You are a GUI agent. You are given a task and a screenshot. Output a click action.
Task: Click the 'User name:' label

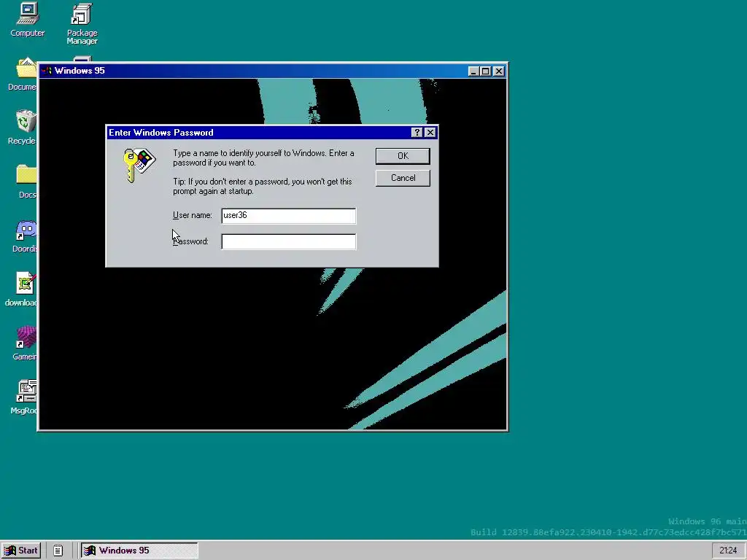click(x=193, y=215)
